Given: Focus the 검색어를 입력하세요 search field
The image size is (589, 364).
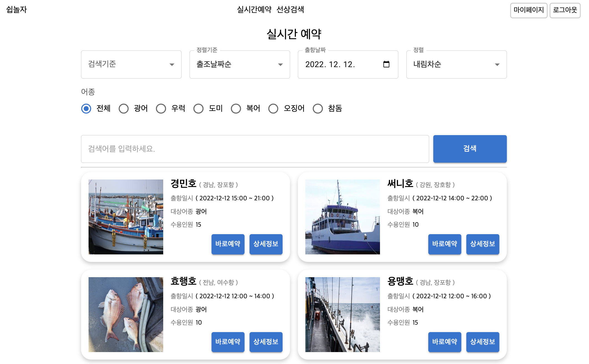Looking at the screenshot, I should (x=255, y=149).
